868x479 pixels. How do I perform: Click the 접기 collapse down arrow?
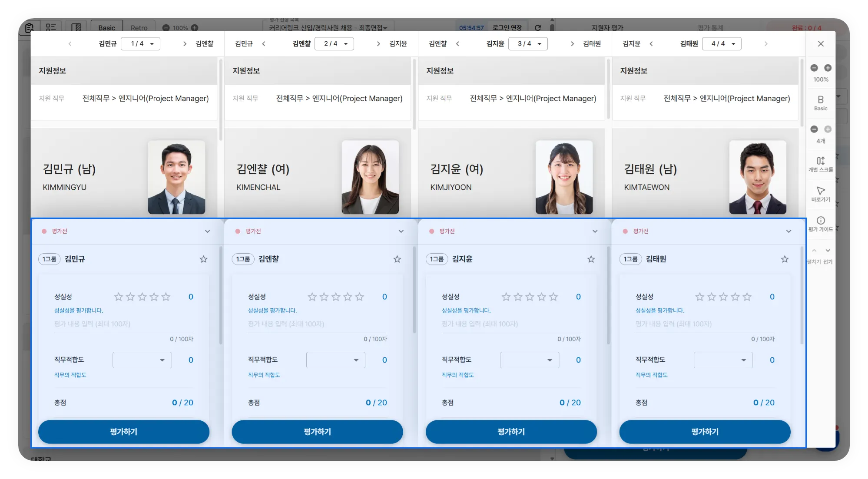(828, 251)
